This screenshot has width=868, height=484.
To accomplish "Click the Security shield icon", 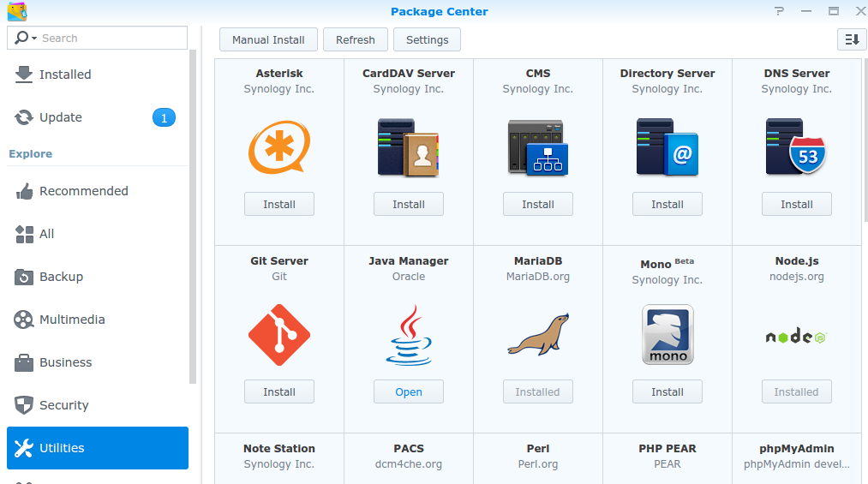I will click(x=24, y=405).
